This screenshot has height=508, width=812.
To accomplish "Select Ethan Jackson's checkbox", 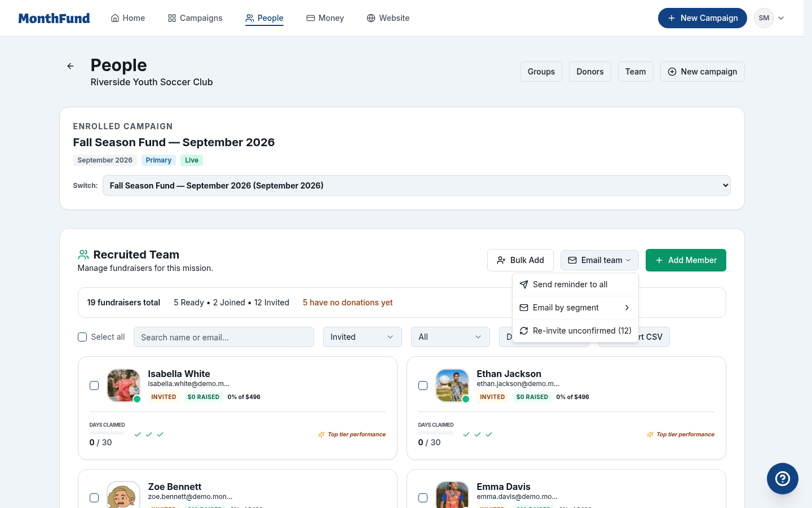I will click(423, 386).
